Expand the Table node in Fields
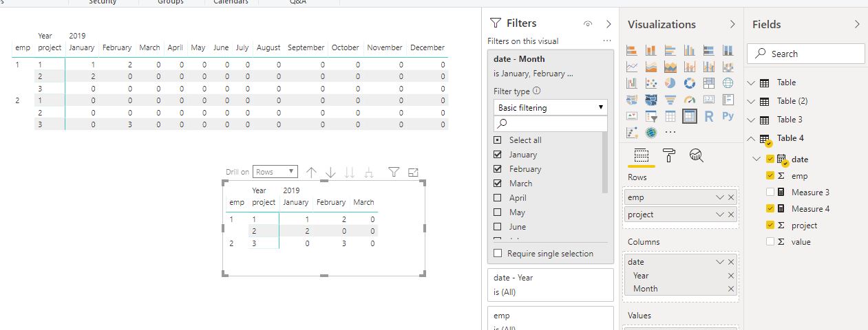This screenshot has height=330, width=868. [751, 82]
